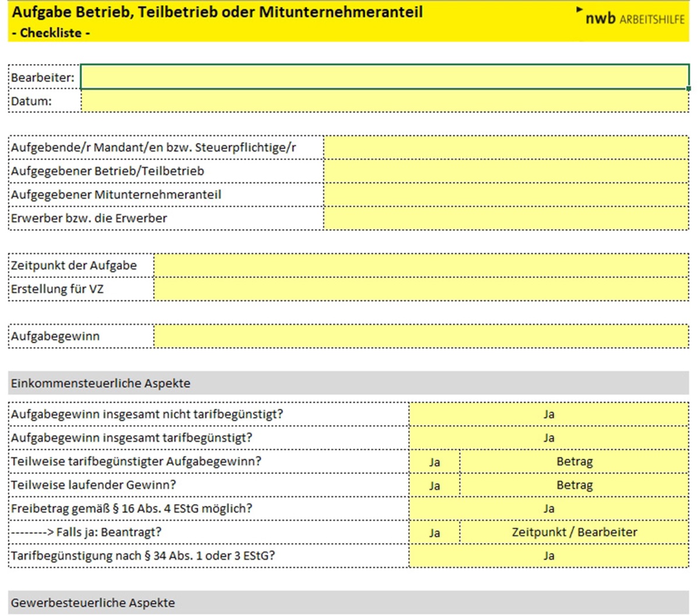
Task: Open Ja cell for 'Aufgabegewinn insgesamt tarifbegünstigt'
Action: [x=548, y=438]
